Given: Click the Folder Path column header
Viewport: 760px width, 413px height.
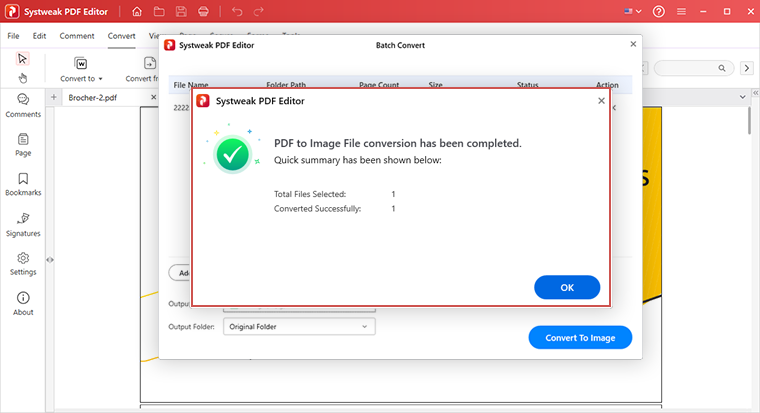Looking at the screenshot, I should pos(286,85).
